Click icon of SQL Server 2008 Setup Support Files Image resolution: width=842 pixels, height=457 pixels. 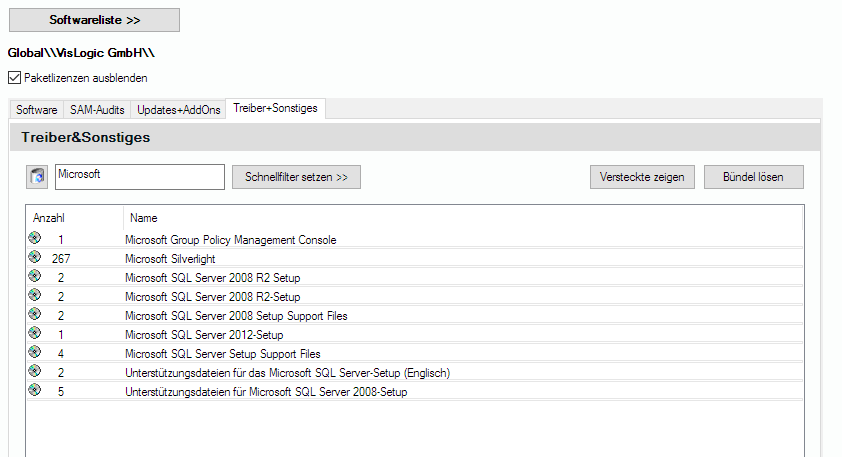pyautogui.click(x=35, y=314)
